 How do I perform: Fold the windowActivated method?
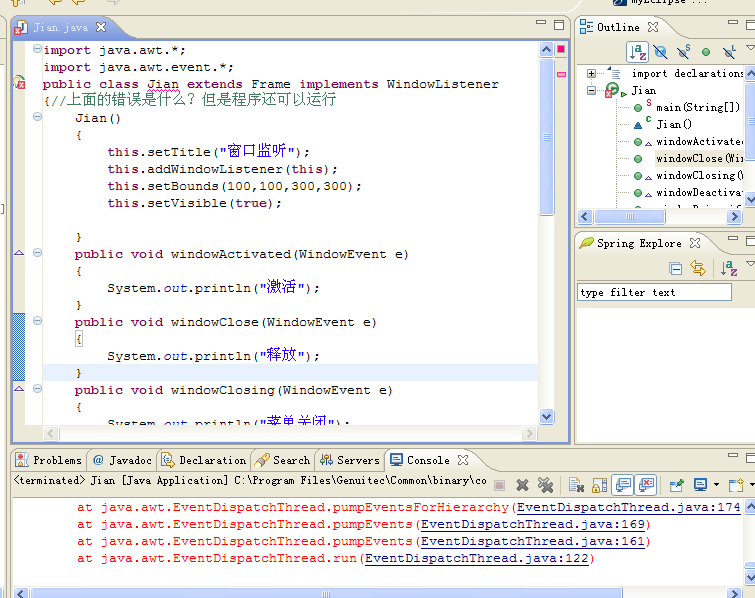[x=37, y=252]
